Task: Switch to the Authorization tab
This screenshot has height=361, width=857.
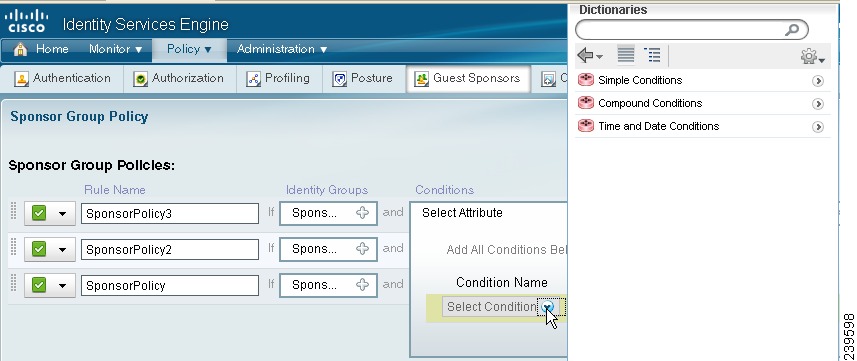Action: click(x=180, y=79)
